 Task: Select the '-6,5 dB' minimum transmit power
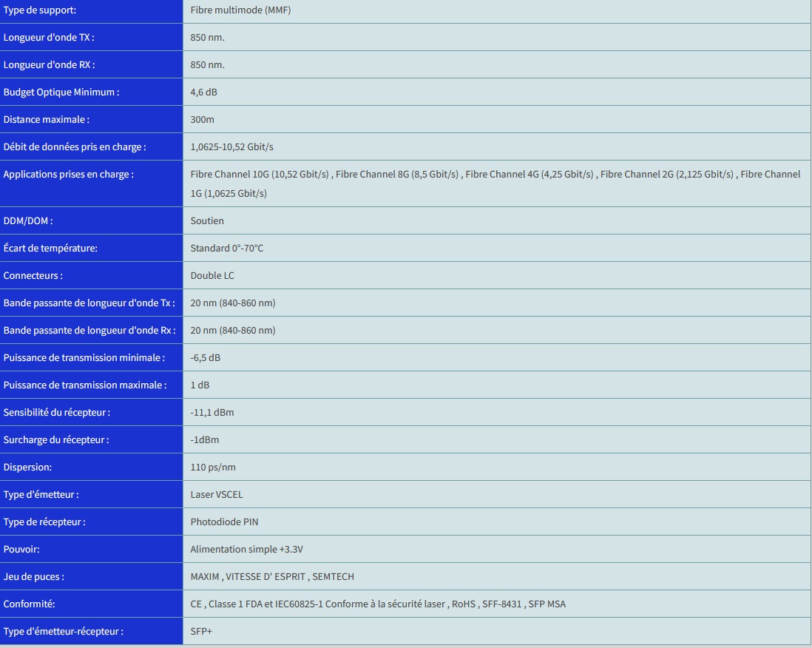coord(205,358)
